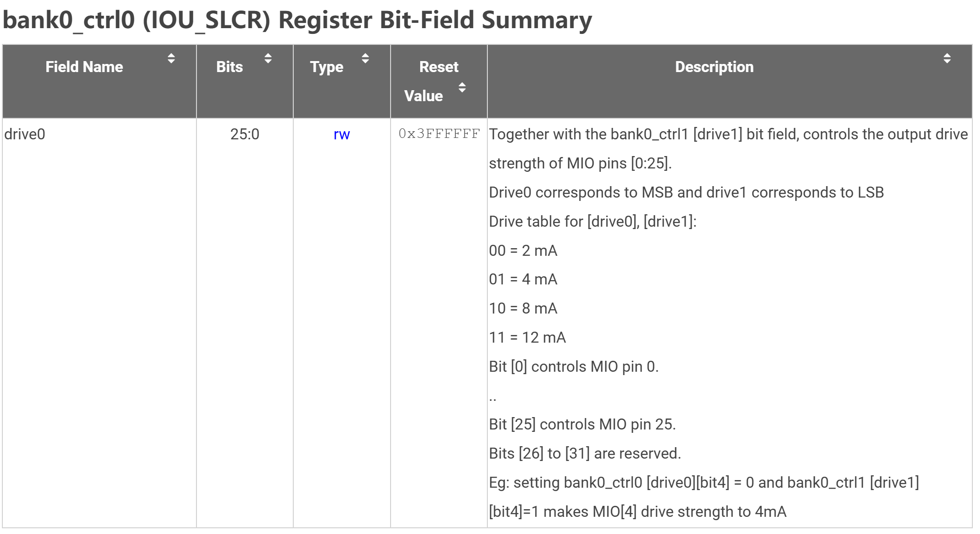The image size is (980, 534).
Task: Click the 0x3FFFFFF reset value
Action: pos(439,134)
